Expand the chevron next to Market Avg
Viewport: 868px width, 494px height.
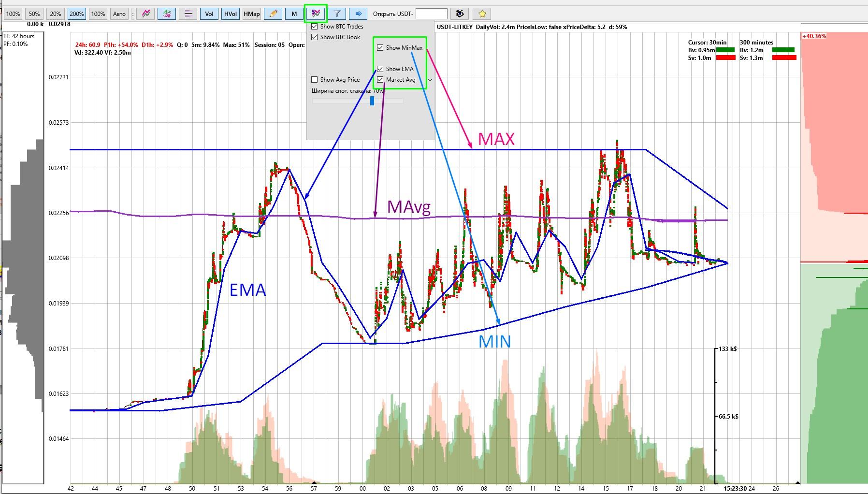(x=430, y=80)
